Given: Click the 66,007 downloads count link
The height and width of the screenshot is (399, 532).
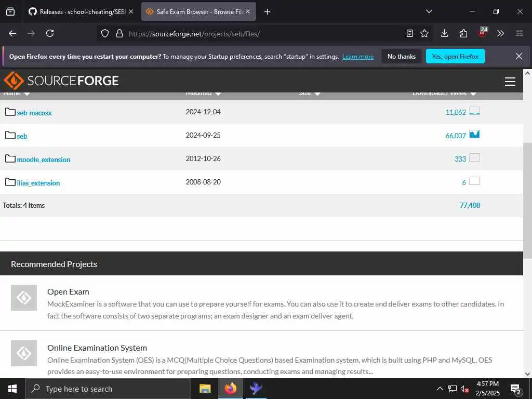Looking at the screenshot, I should [456, 136].
